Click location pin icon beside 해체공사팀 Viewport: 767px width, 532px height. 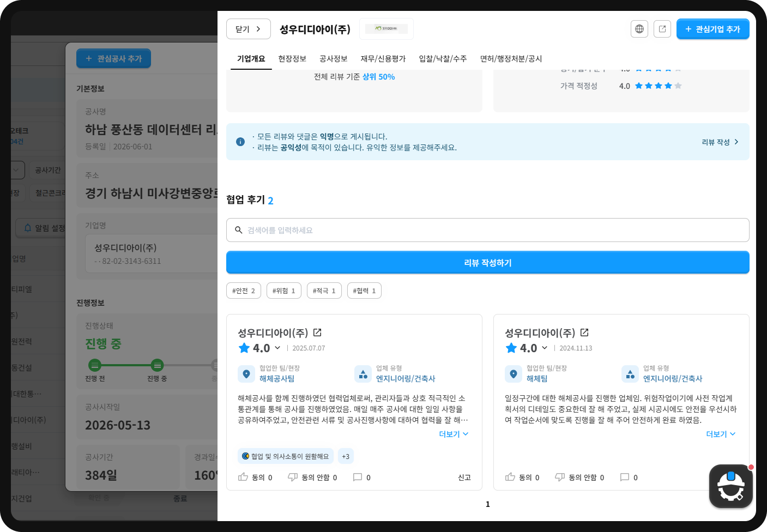coord(246,374)
